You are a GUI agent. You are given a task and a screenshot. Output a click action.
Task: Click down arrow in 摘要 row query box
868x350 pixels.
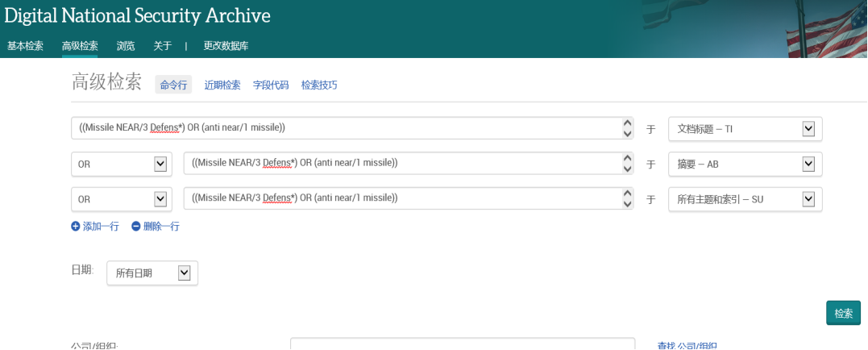pos(627,169)
